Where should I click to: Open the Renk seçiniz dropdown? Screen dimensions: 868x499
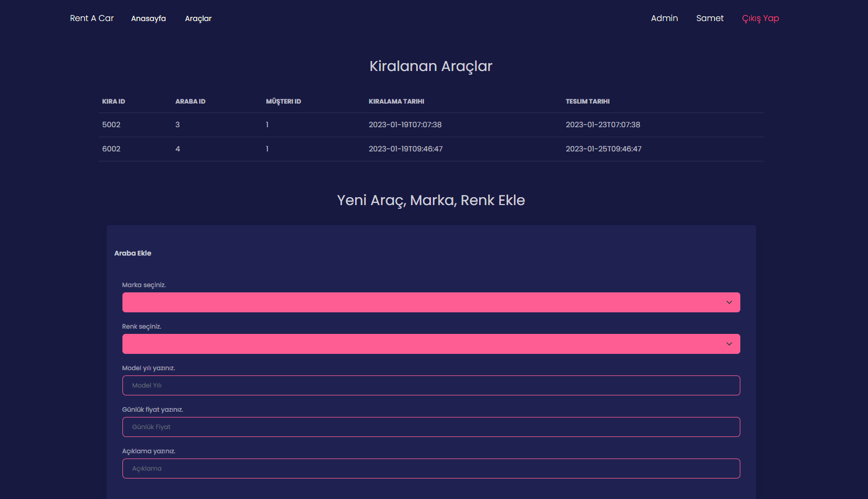click(431, 343)
